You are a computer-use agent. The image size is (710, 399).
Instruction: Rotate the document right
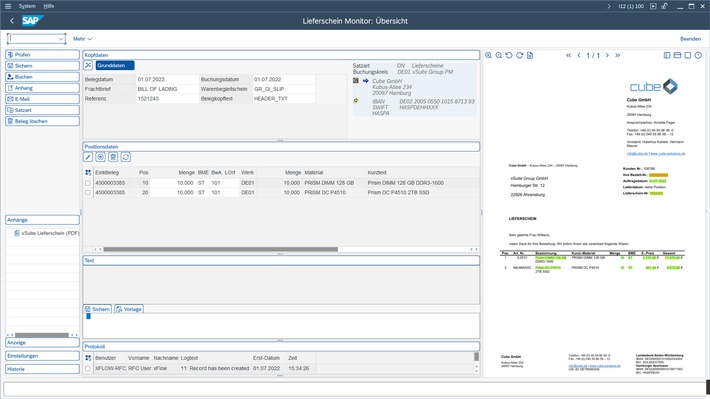(x=519, y=55)
